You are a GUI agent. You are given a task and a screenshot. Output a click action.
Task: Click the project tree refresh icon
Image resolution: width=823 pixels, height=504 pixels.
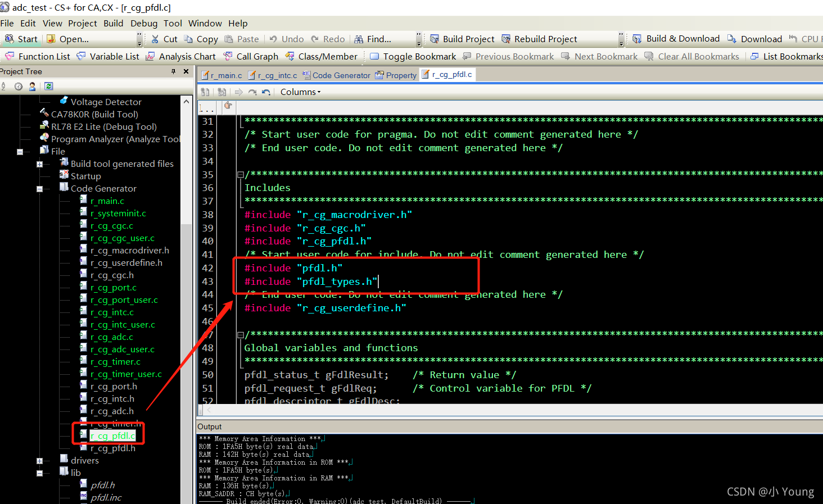[49, 86]
